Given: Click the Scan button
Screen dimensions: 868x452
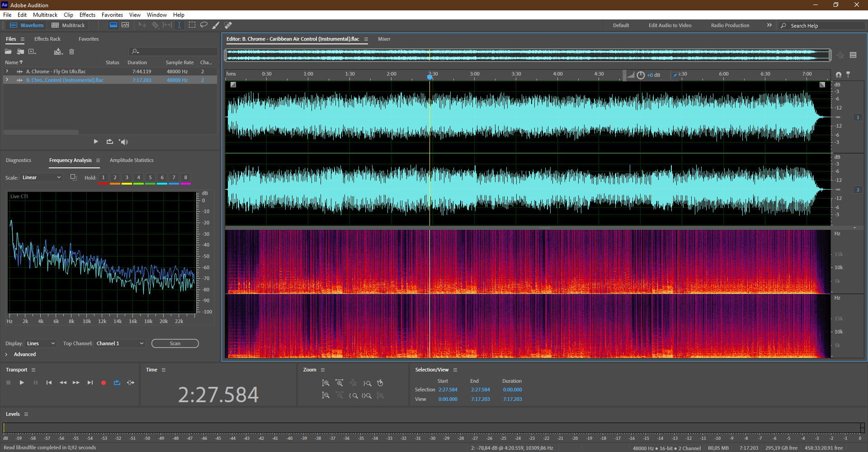Looking at the screenshot, I should click(x=175, y=343).
